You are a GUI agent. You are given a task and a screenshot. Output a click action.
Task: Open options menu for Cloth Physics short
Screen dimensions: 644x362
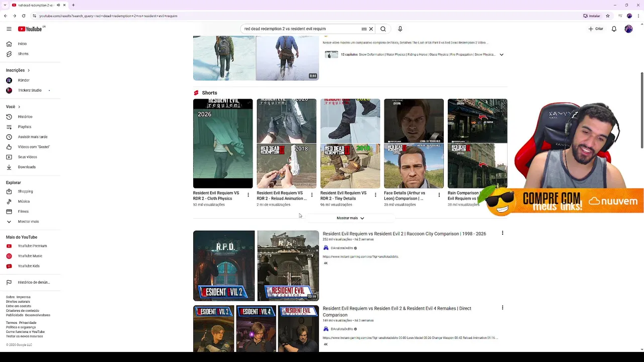248,195
